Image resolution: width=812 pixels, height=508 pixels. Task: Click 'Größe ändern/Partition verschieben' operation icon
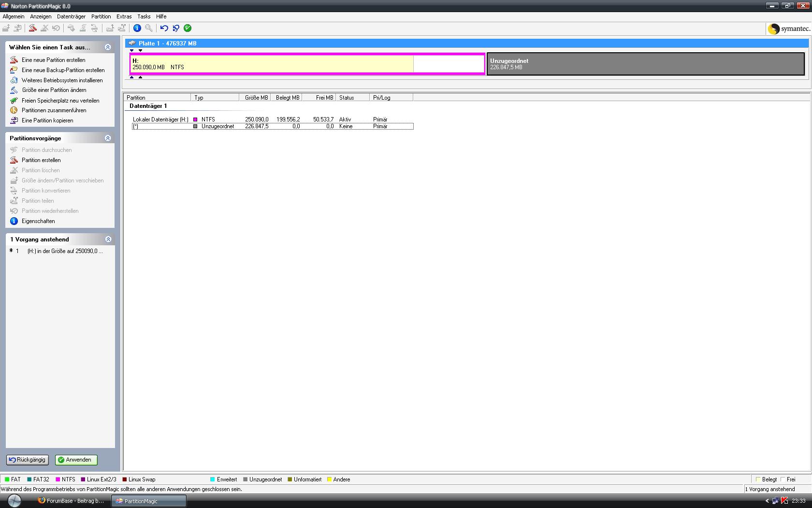(x=14, y=180)
